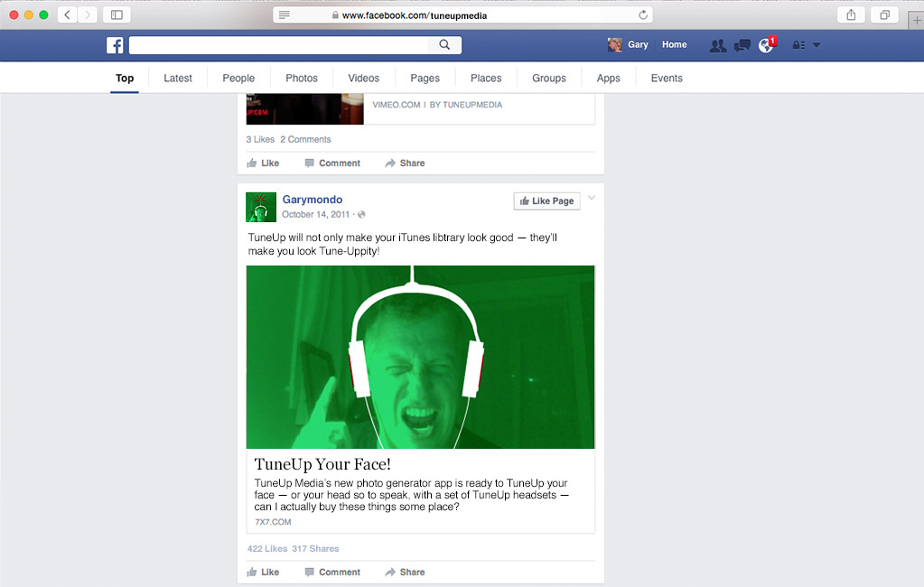Expand the Garymondo post options chevron
Screen dimensions: 924x587
coord(592,199)
